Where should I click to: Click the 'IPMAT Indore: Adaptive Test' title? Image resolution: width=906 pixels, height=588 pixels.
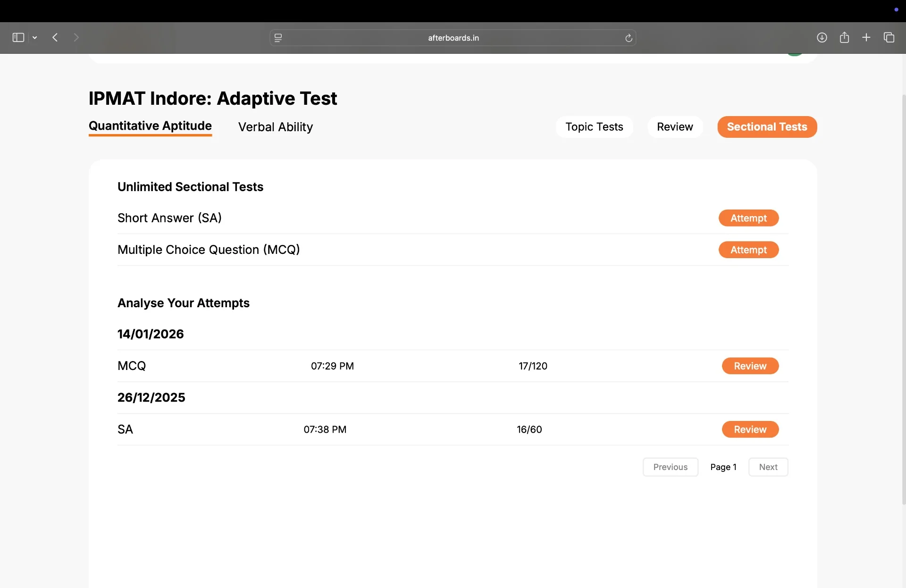pos(213,98)
